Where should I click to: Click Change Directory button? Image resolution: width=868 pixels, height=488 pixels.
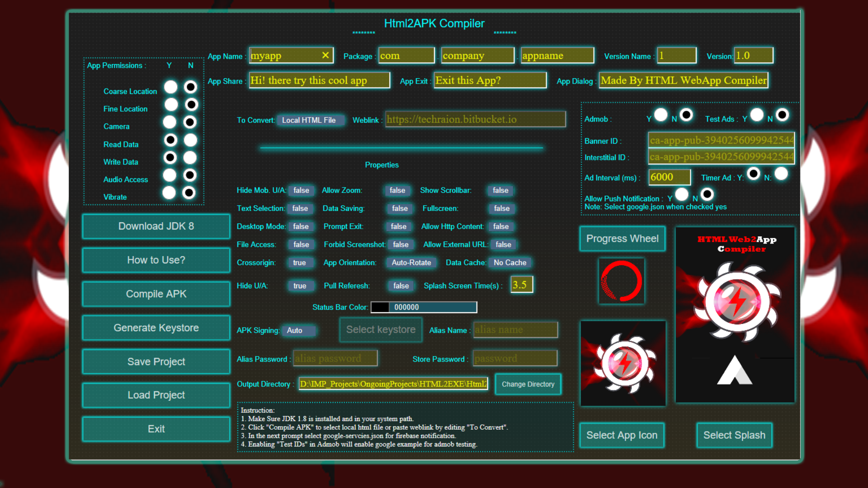(528, 384)
